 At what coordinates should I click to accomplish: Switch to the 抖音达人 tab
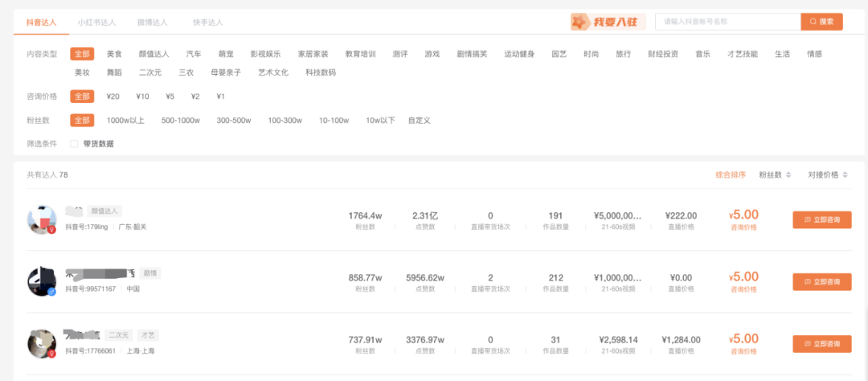pyautogui.click(x=42, y=23)
